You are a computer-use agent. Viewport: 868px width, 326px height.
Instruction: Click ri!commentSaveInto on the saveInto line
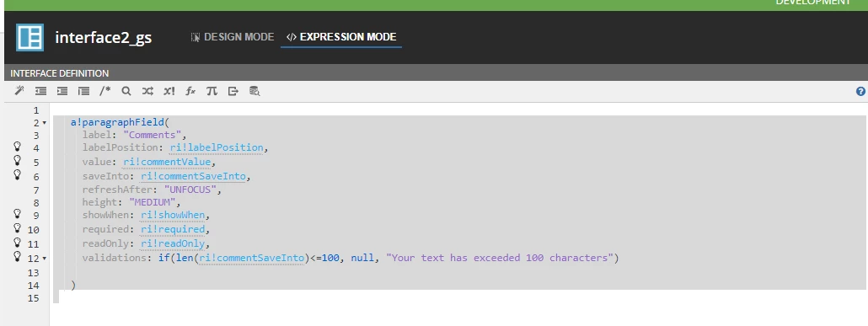[x=193, y=177]
